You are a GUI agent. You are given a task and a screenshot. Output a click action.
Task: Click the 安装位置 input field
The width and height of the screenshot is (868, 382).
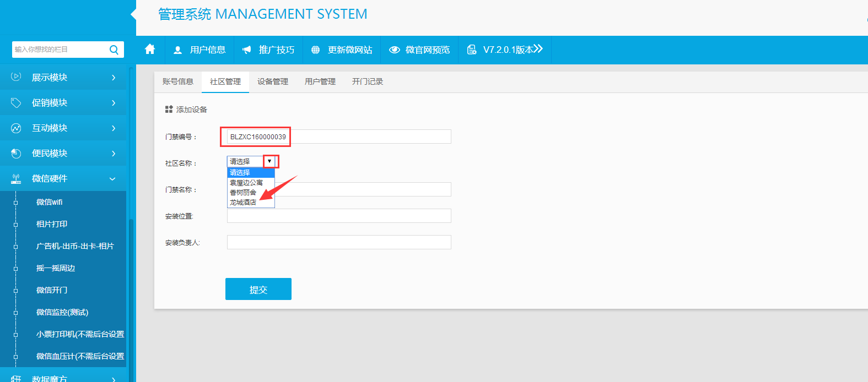pos(339,216)
